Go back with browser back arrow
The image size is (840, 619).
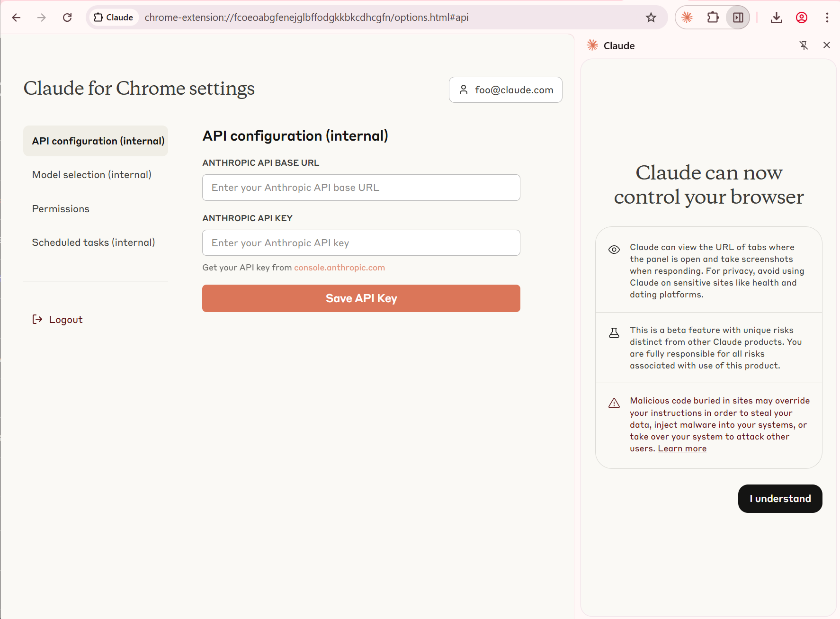pos(16,18)
